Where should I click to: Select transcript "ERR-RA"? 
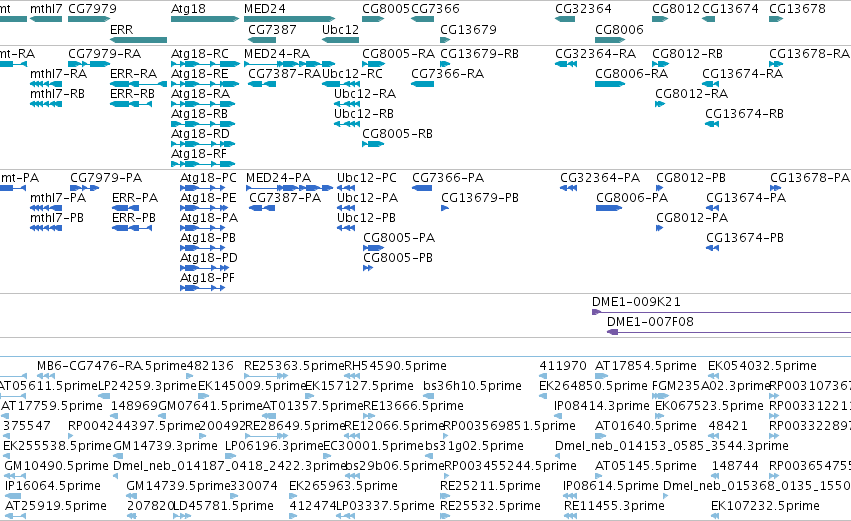pyautogui.click(x=134, y=74)
